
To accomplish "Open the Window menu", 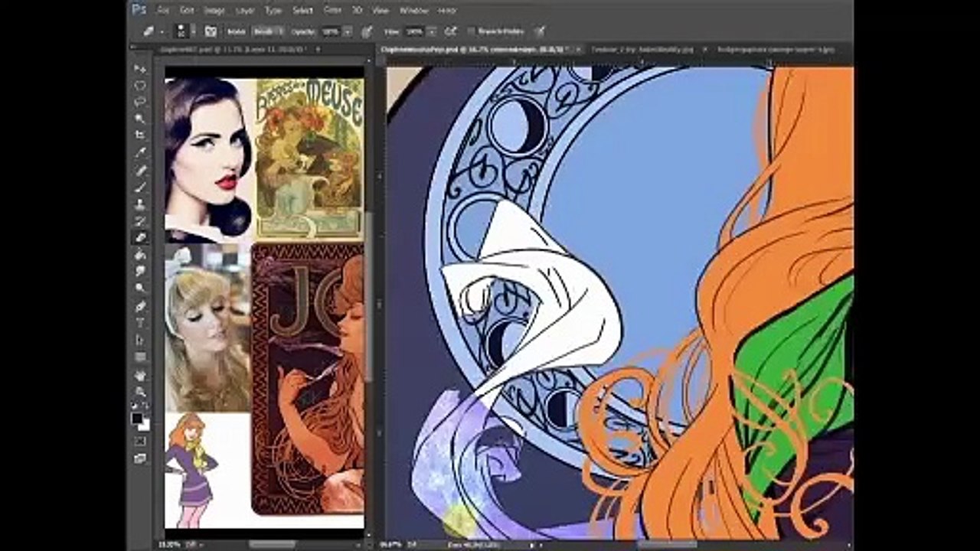I will [413, 11].
